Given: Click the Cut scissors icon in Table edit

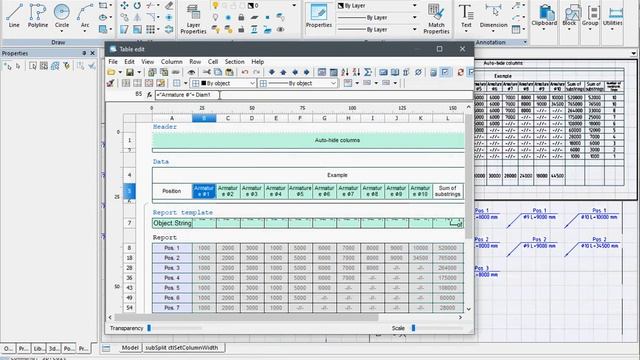Looking at the screenshot, I should 207,72.
